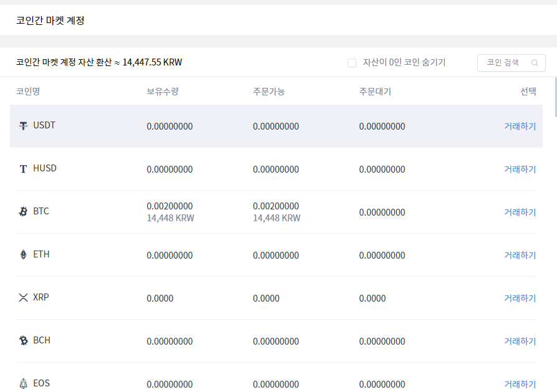Click the 코인명 column header

[x=28, y=92]
